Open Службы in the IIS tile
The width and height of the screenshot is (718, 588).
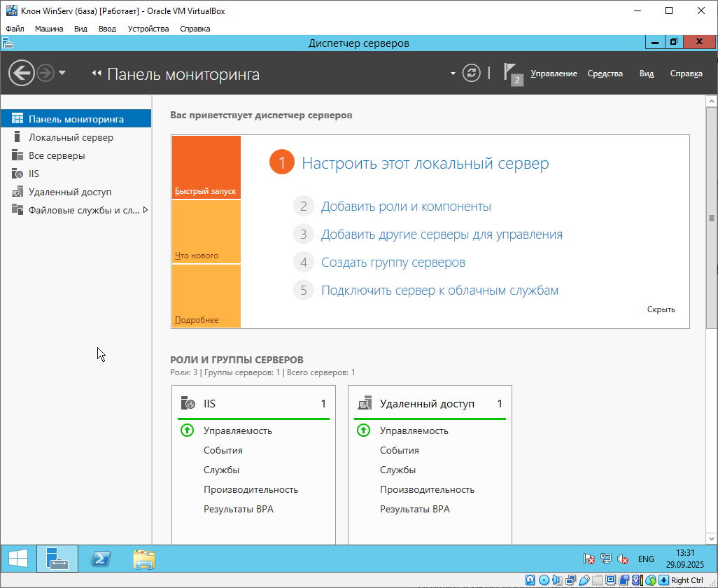(x=221, y=470)
